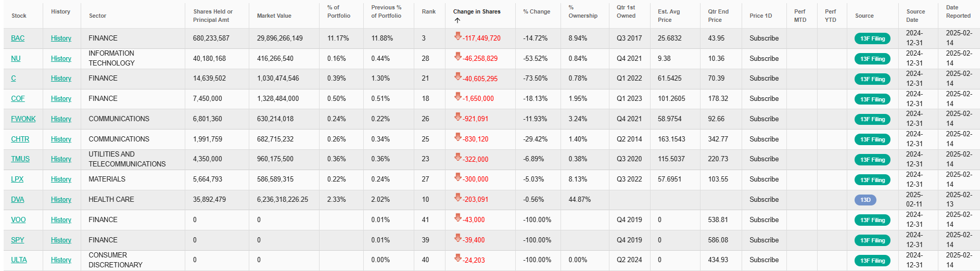View History for BAC

(61, 38)
